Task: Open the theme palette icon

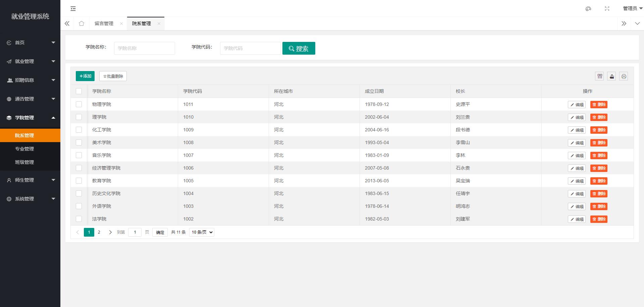Action: click(588, 9)
